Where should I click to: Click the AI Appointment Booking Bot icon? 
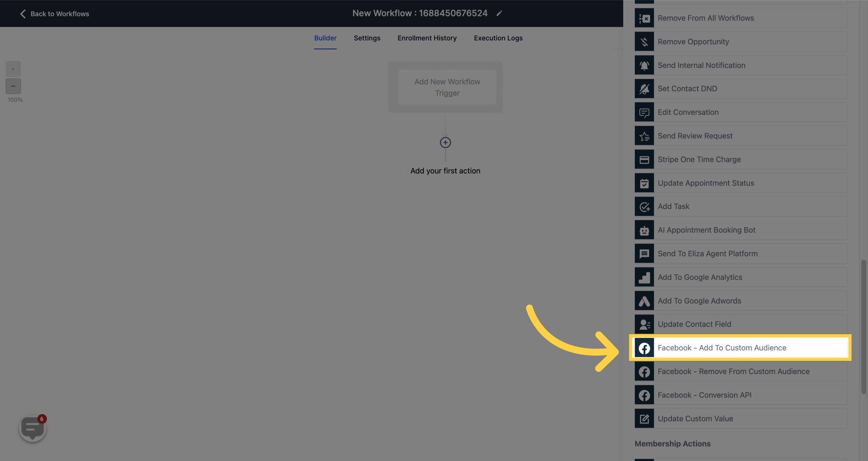644,230
